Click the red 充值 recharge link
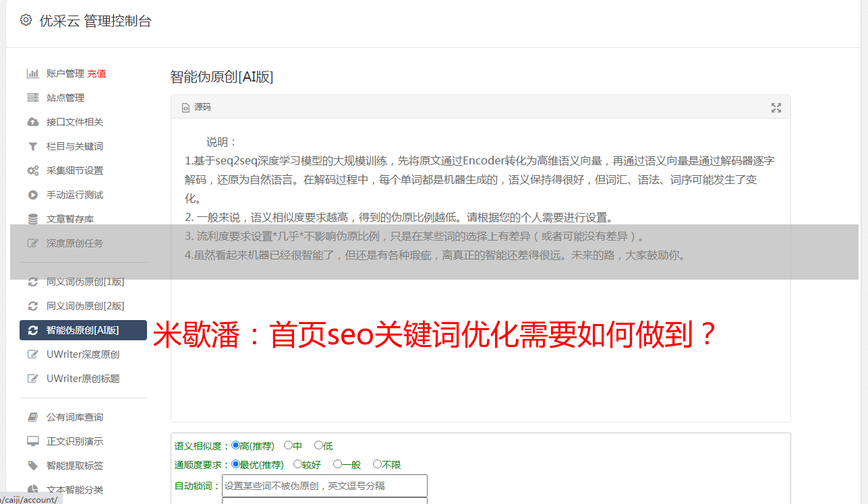This screenshot has height=504, width=868. pos(96,73)
